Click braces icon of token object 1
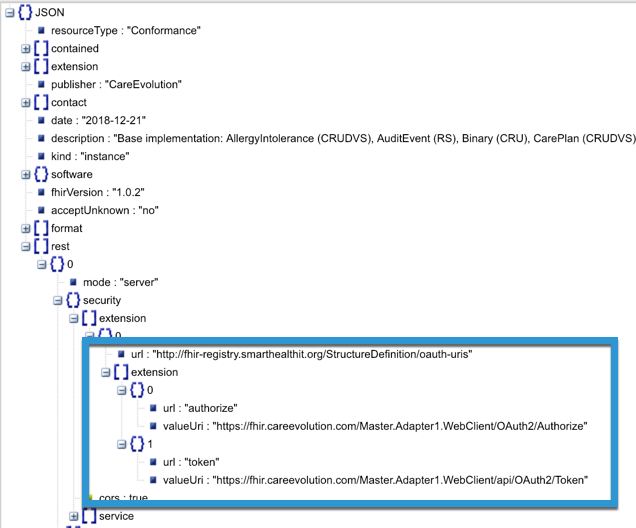The width and height of the screenshot is (636, 528). 137,444
